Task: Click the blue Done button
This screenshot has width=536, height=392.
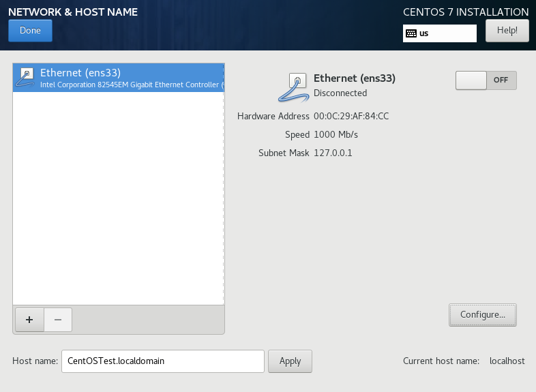Action: click(30, 31)
